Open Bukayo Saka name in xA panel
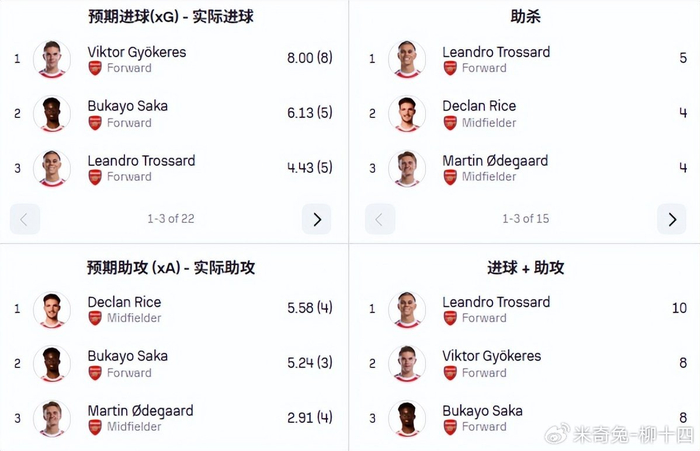 [127, 356]
